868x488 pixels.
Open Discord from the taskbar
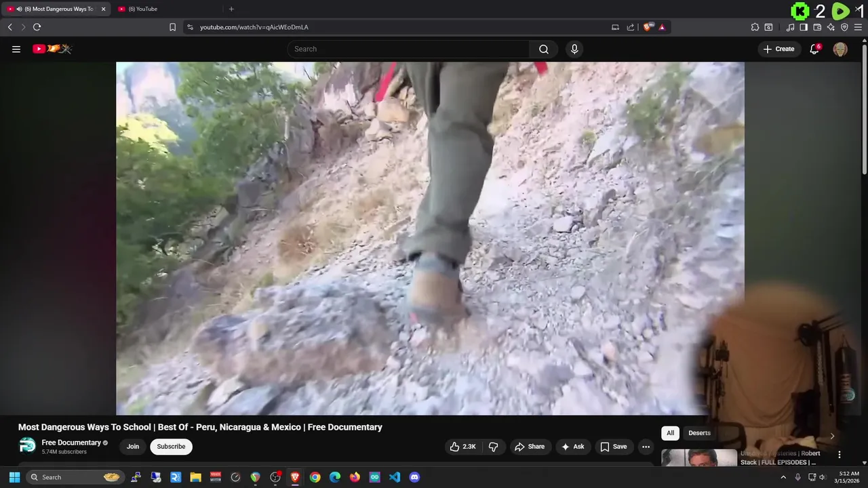[x=415, y=477]
